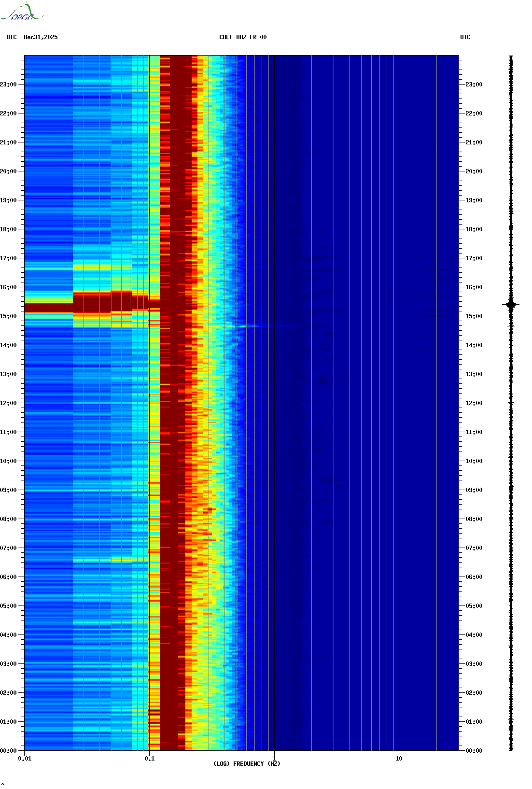This screenshot has height=789, width=532.
Task: Click the 1 Hz frequency axis label
Action: coord(274,759)
